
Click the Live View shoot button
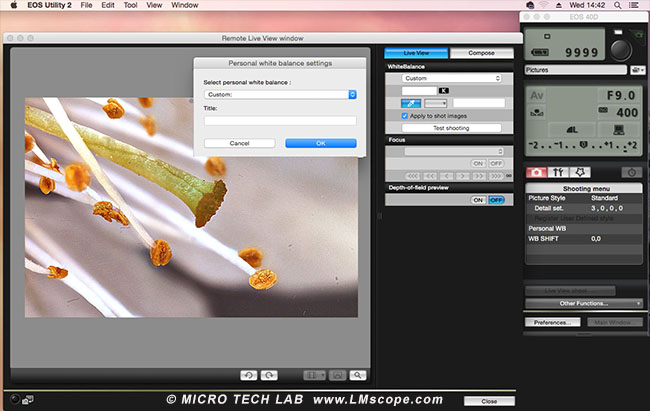pos(570,291)
